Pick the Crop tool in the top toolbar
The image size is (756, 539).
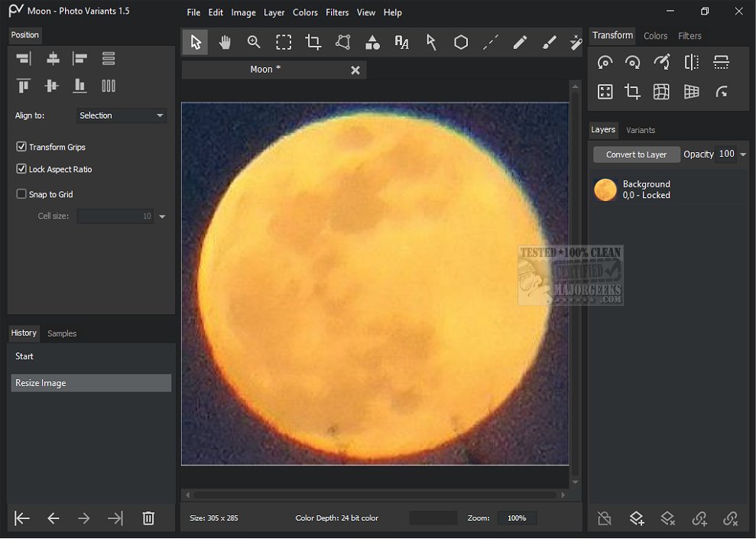(x=313, y=43)
